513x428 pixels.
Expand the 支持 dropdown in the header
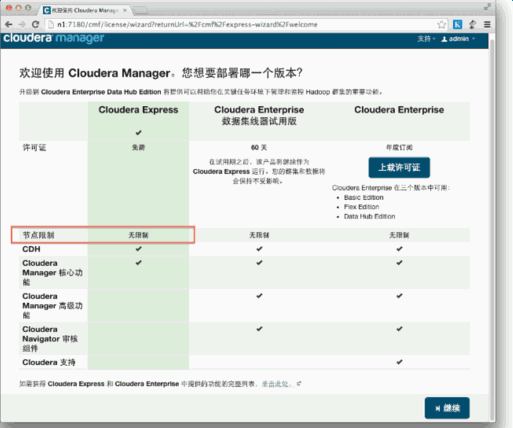point(426,39)
